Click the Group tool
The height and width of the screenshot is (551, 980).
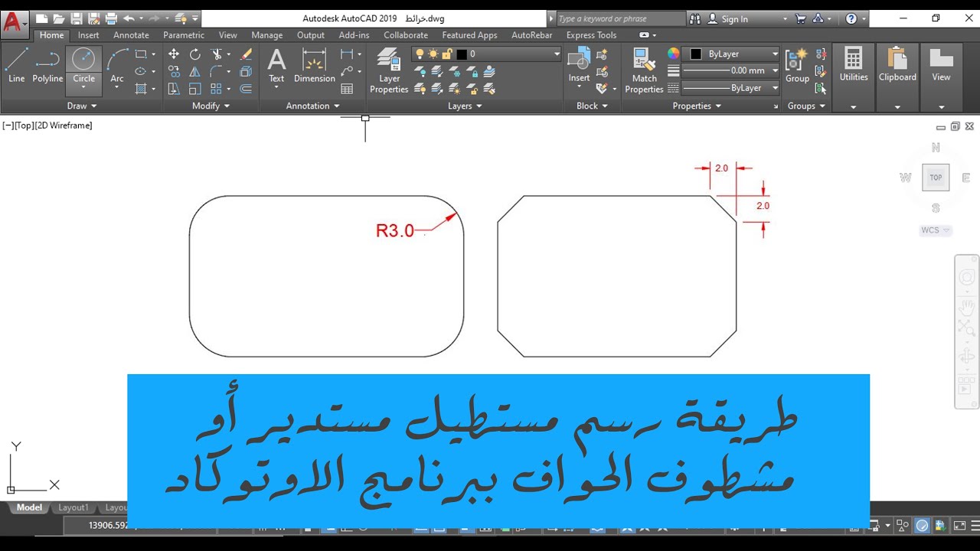pos(797,65)
